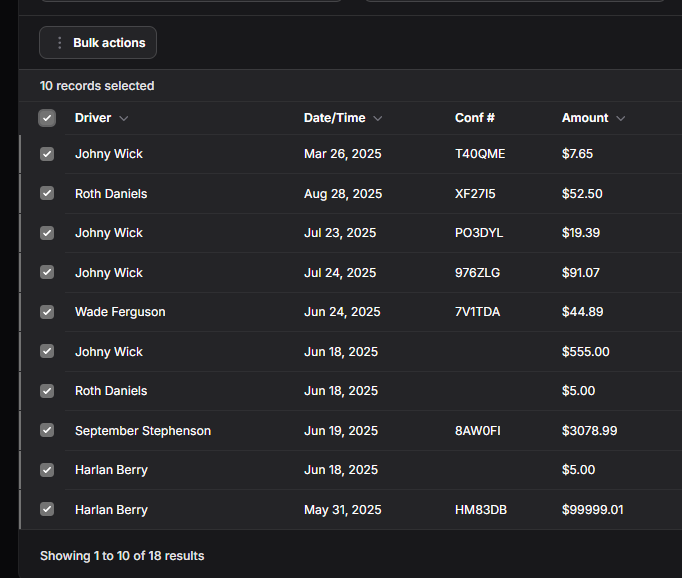Uncheck the Mar 26, 2025 Johny Wick row
The height and width of the screenshot is (578, 682).
tap(47, 154)
